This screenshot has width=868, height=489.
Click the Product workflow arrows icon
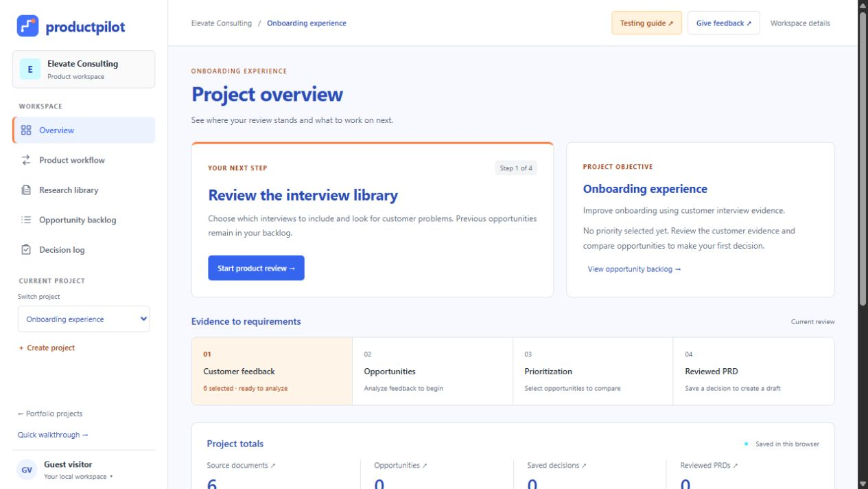tap(26, 160)
